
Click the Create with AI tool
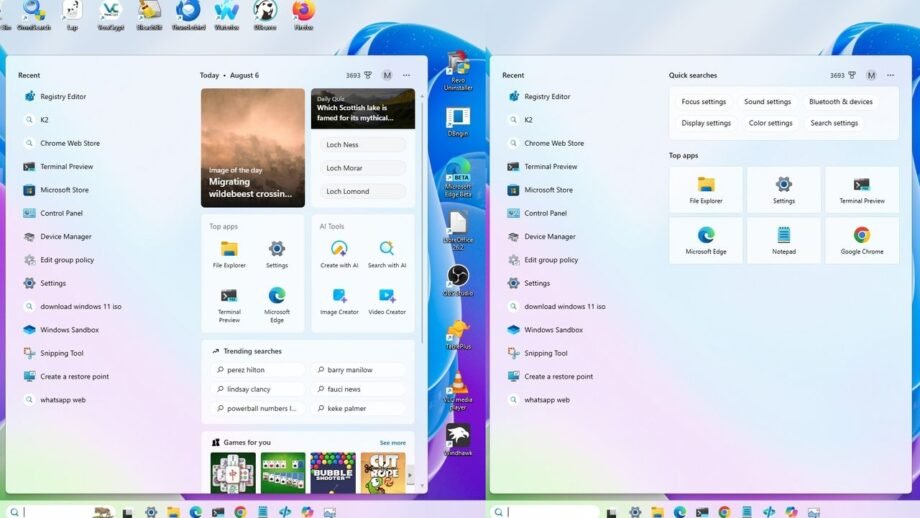pyautogui.click(x=339, y=254)
